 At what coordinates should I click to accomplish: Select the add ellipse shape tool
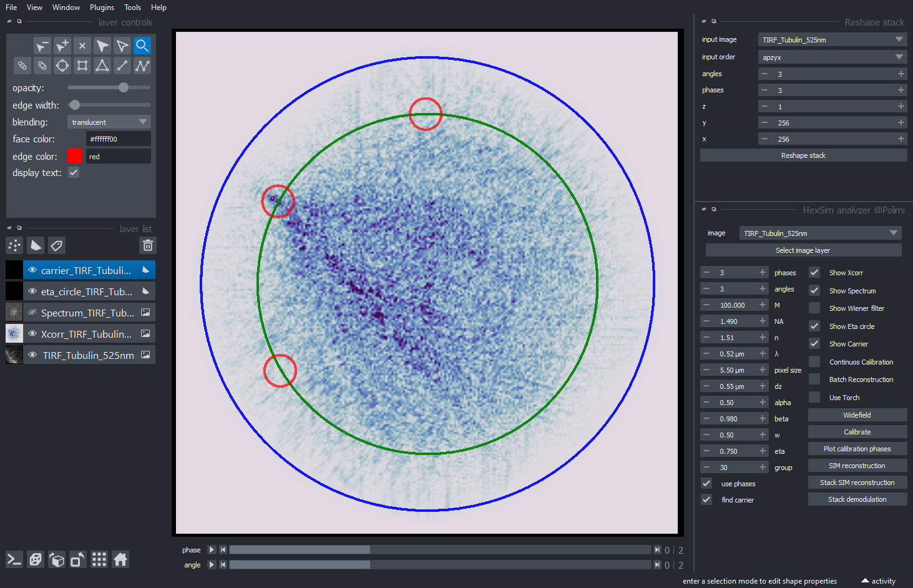[x=62, y=66]
